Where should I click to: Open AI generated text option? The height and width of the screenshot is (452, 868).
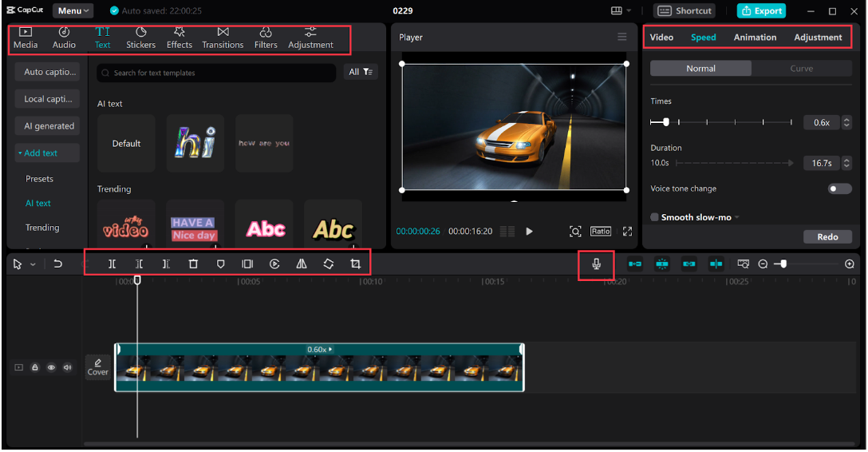click(x=48, y=126)
